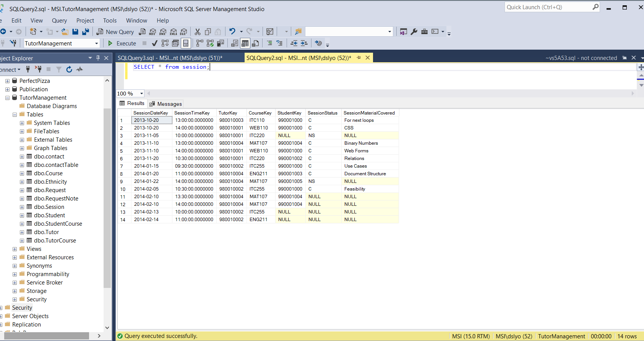Screen dimensions: 644x341
Task: Switch to the Messages tab
Action: [166, 104]
